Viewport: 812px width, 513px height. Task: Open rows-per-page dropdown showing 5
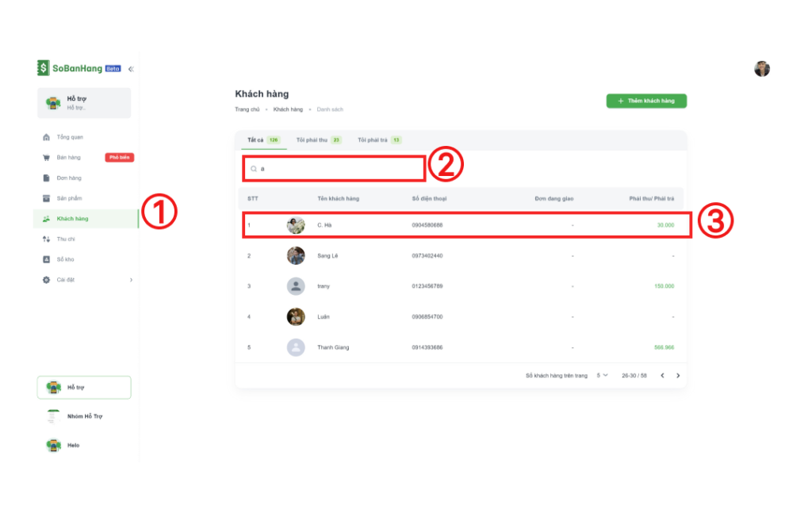coord(602,375)
